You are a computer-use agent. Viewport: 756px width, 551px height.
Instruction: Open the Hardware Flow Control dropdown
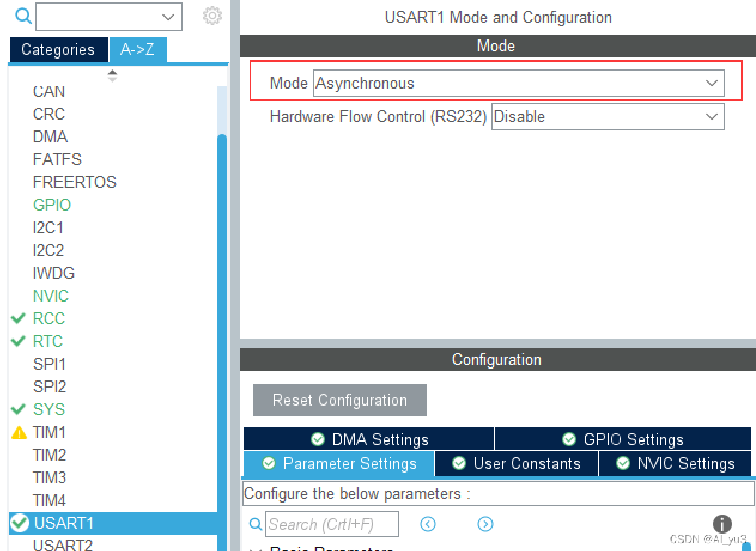608,117
